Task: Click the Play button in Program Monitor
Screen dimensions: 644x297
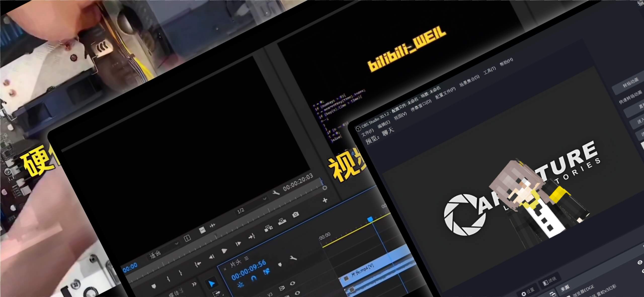Action: tap(224, 251)
